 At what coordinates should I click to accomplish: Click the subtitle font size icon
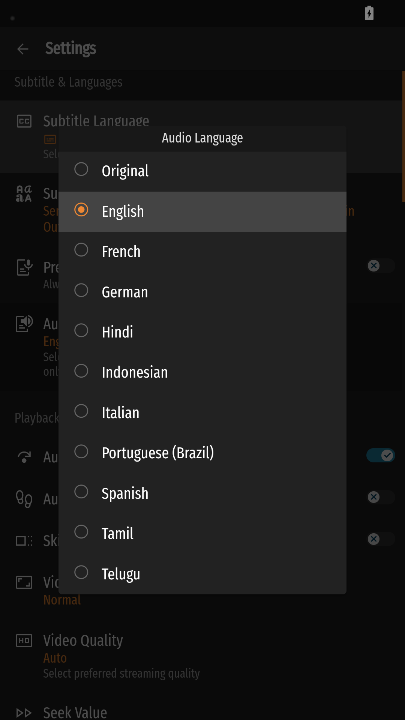(x=24, y=194)
